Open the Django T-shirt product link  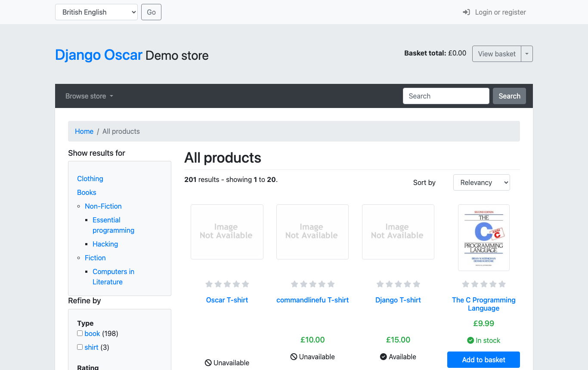398,300
